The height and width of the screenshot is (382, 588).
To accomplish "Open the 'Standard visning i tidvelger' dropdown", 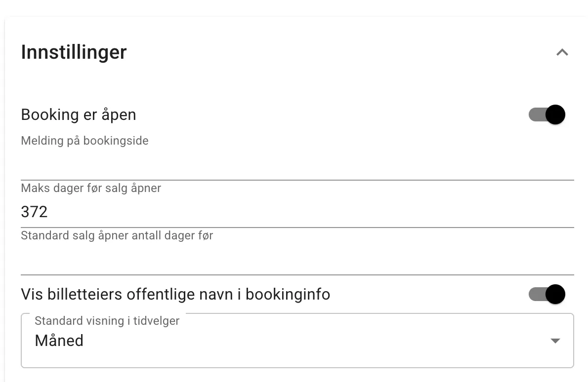I will pyautogui.click(x=296, y=341).
